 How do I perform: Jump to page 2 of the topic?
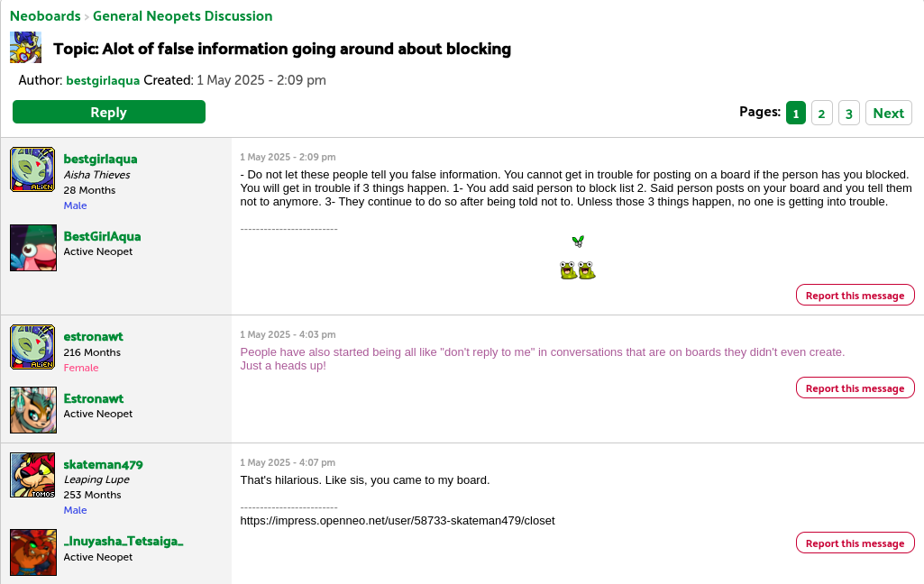(821, 114)
